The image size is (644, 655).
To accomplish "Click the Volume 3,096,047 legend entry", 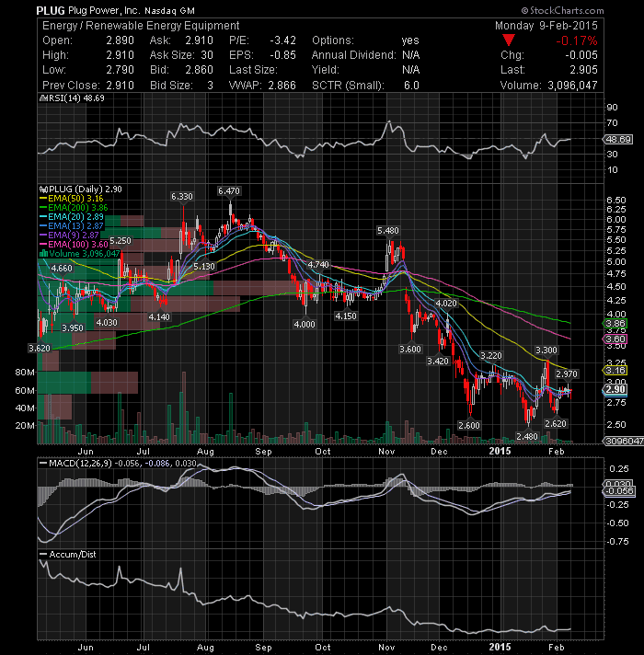I will click(x=80, y=254).
